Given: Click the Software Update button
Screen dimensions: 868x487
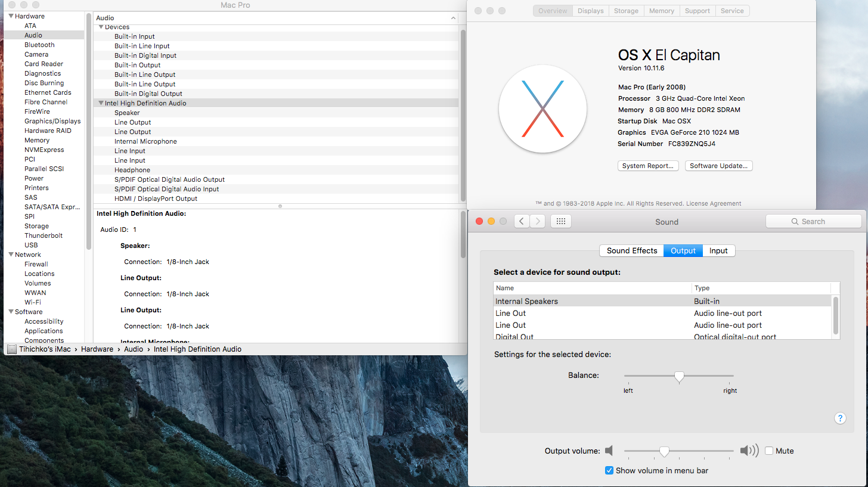Looking at the screenshot, I should click(x=718, y=166).
